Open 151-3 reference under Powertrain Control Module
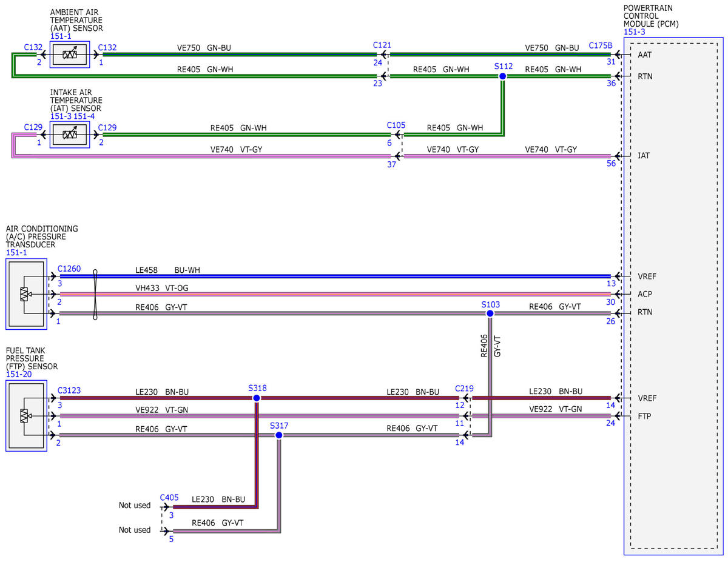The image size is (728, 562). pos(635,32)
